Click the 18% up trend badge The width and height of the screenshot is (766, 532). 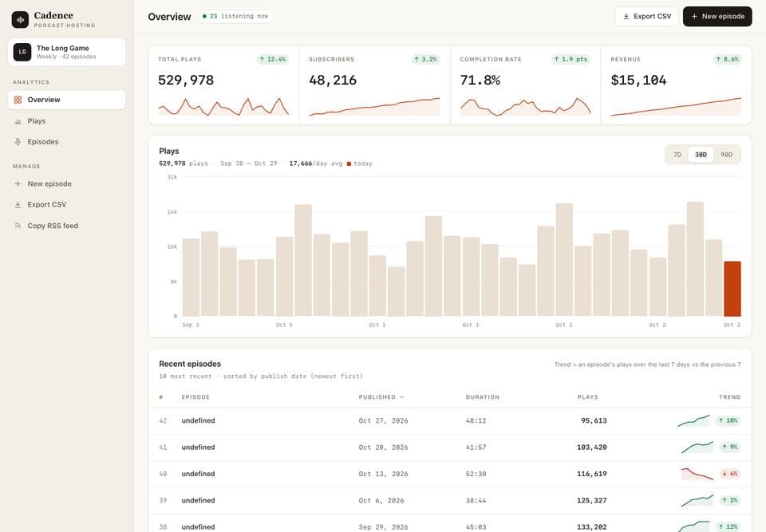pos(728,420)
